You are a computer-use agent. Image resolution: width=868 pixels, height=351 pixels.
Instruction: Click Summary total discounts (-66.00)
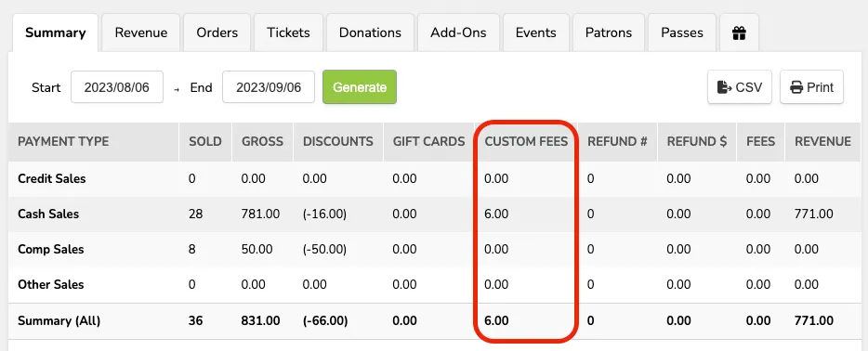point(325,320)
